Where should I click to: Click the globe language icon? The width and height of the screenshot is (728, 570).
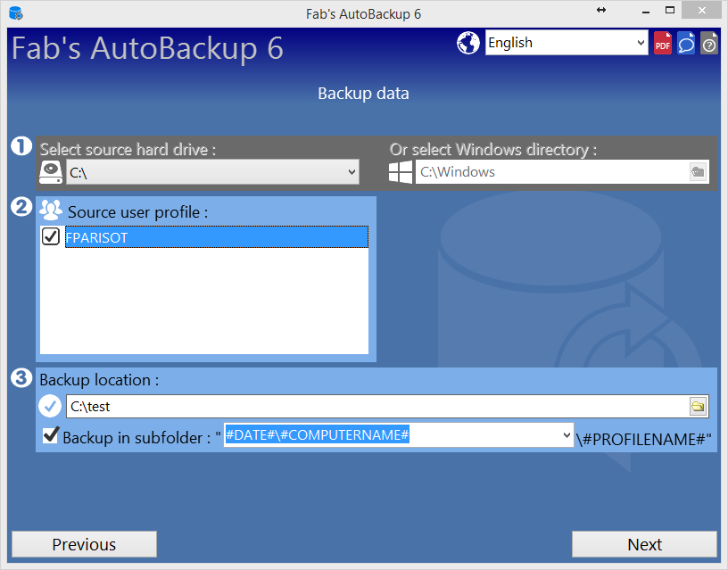pos(468,43)
